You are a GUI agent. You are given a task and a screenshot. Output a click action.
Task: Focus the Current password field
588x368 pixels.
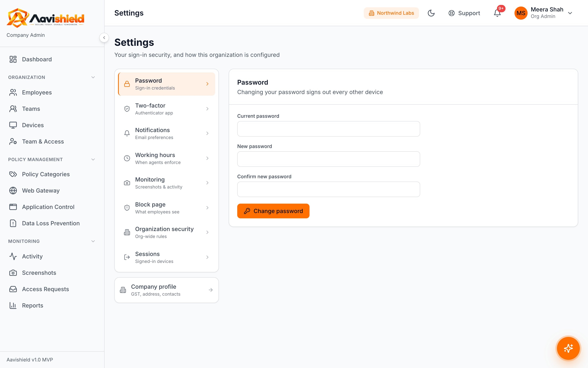click(x=329, y=129)
